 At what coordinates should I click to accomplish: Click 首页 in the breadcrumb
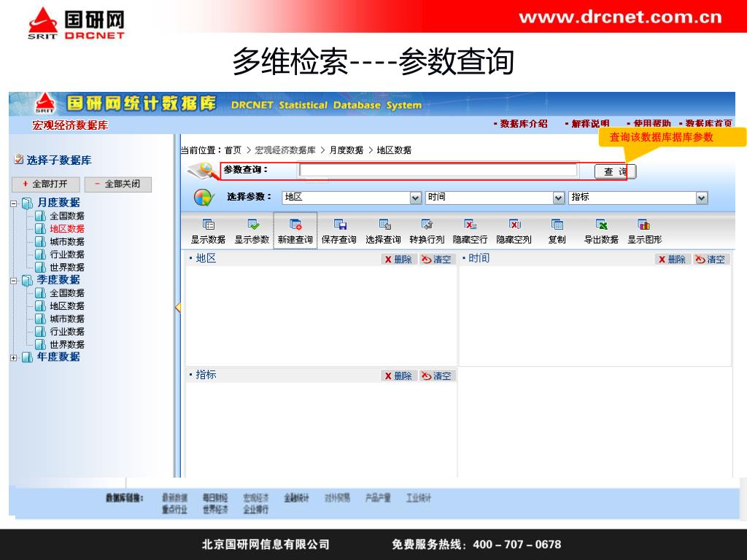pyautogui.click(x=233, y=150)
